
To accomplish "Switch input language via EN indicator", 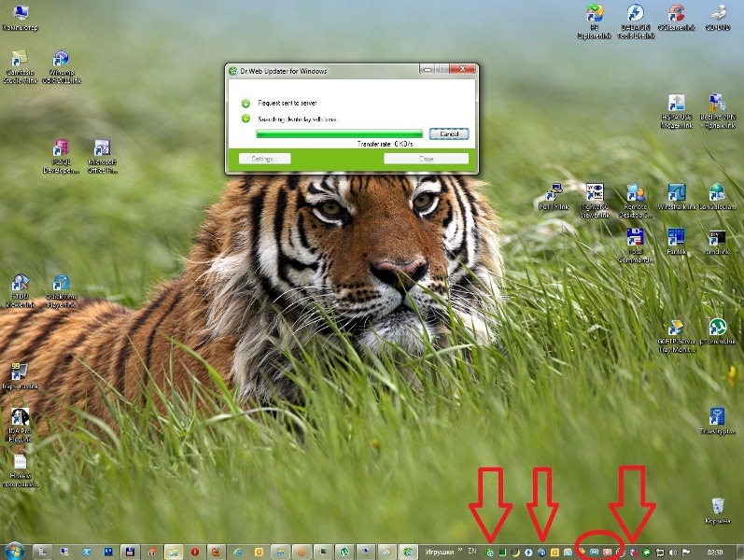I will [471, 552].
